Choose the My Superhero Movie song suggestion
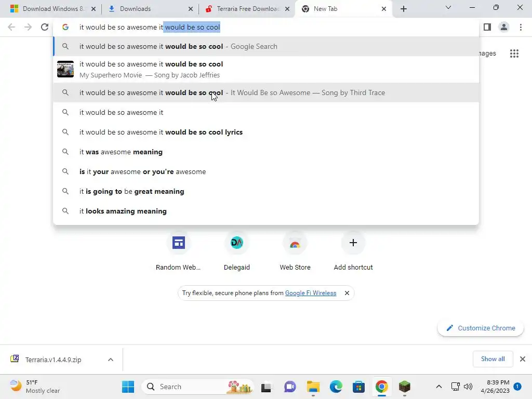 coord(266,69)
